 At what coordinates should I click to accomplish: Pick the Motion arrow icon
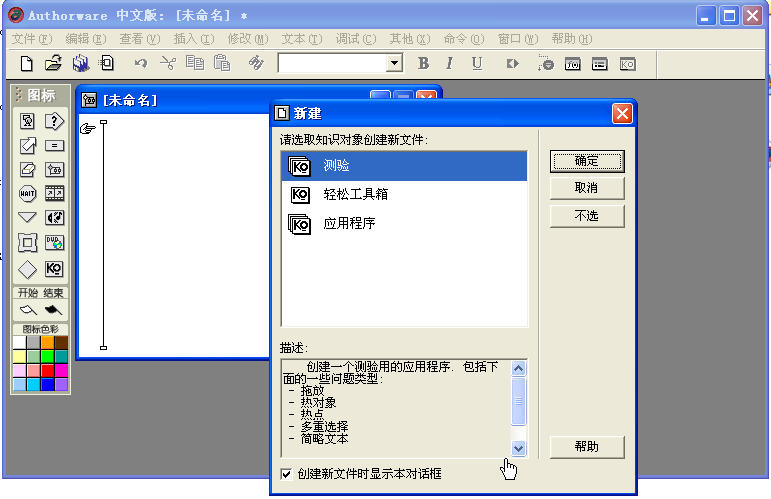click(x=28, y=145)
